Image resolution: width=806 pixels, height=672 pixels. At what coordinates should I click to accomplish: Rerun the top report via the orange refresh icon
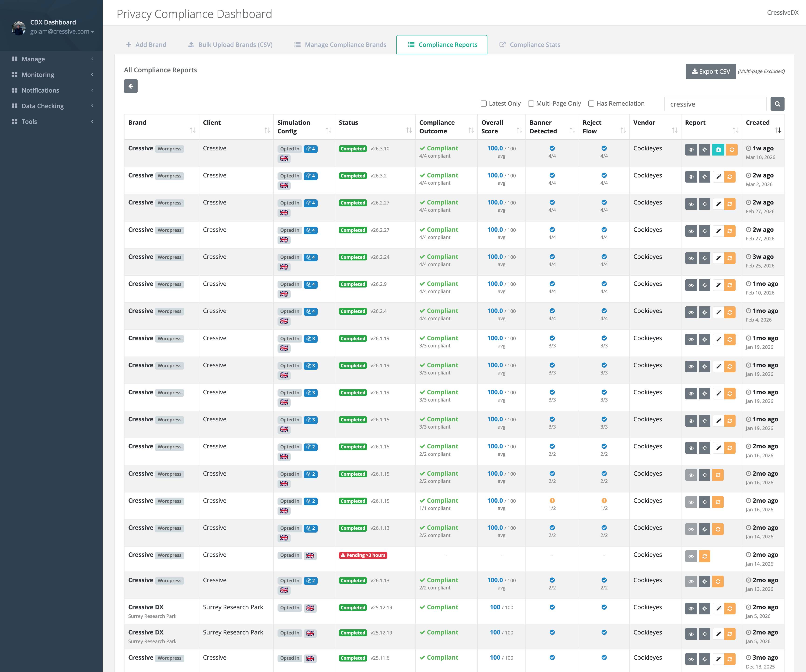[x=732, y=150]
